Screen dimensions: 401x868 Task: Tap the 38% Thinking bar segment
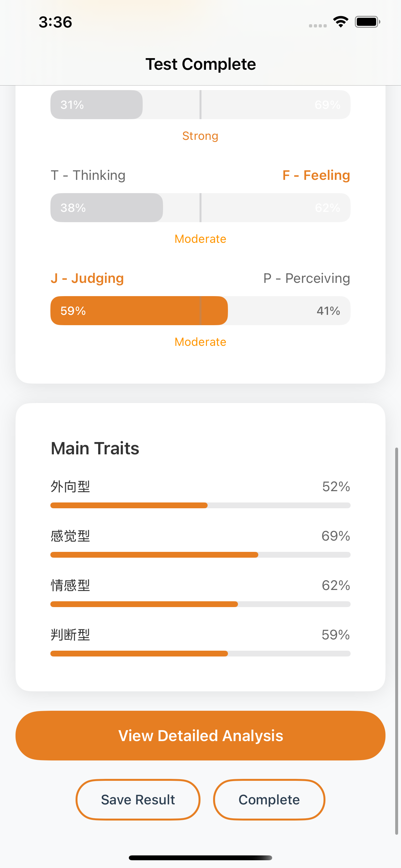coord(106,208)
